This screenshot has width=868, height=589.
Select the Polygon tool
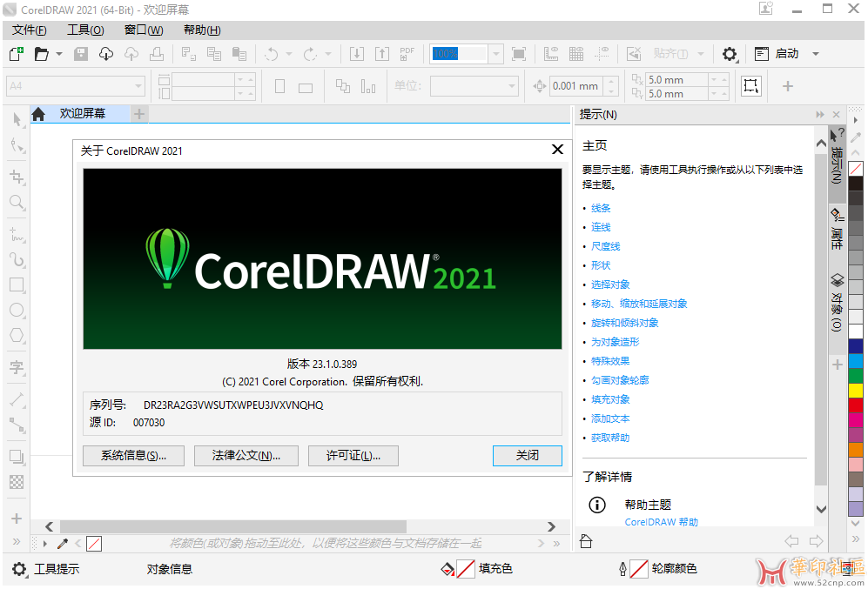coord(17,336)
